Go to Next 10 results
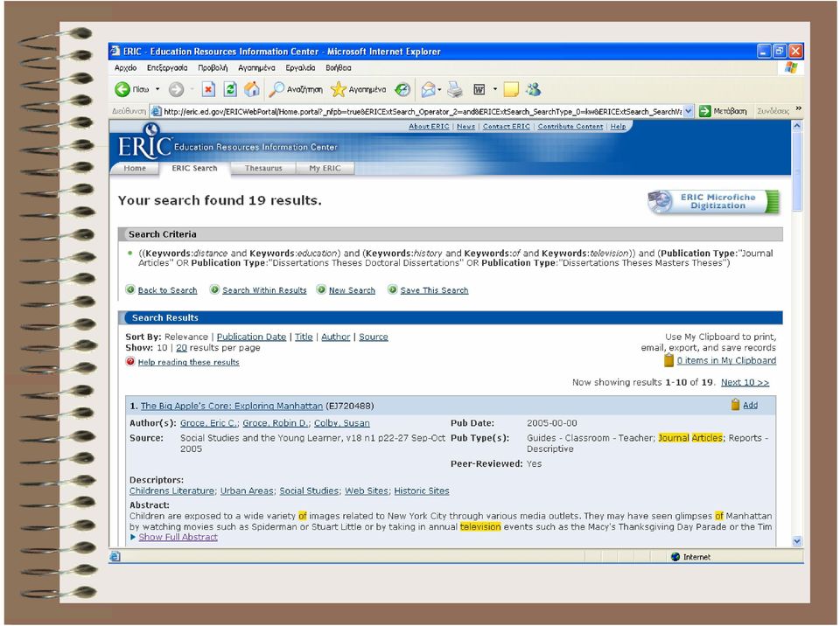Viewport: 840px width, 626px height. [x=745, y=382]
